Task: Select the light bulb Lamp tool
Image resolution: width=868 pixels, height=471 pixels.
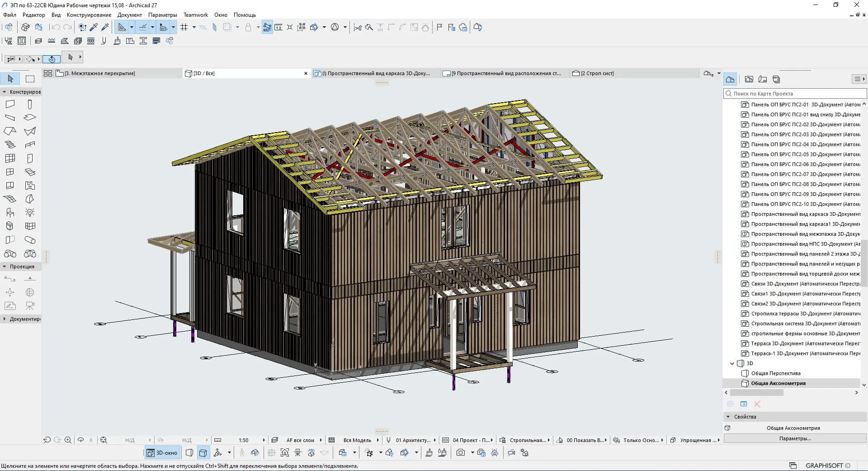Action: 30,213
